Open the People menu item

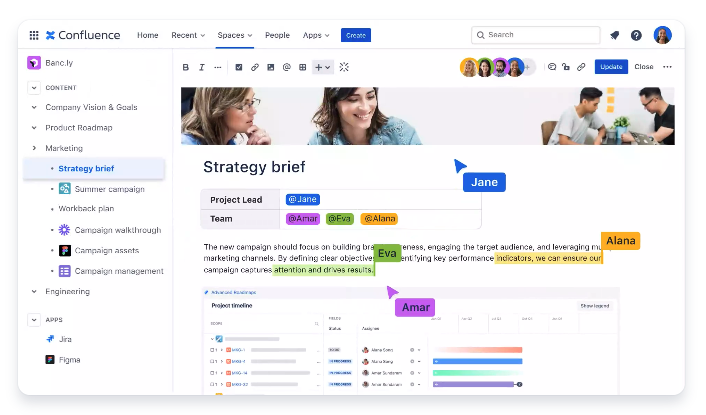[277, 35]
